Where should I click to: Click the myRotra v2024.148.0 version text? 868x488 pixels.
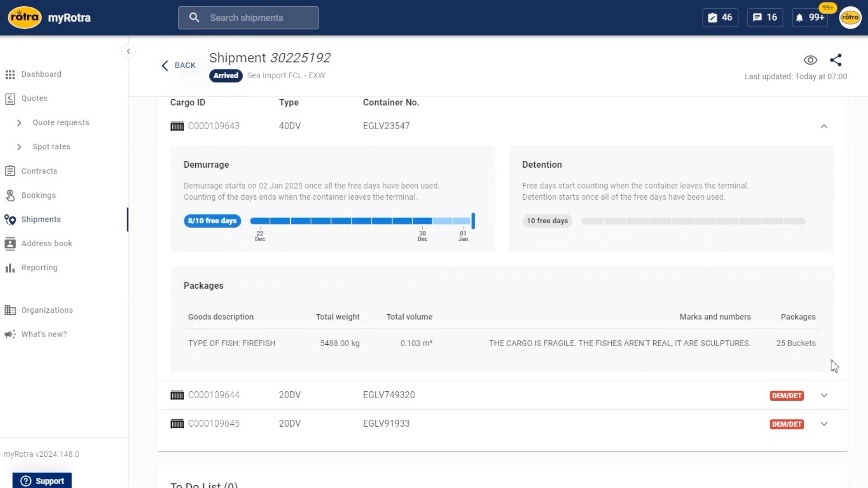click(41, 455)
